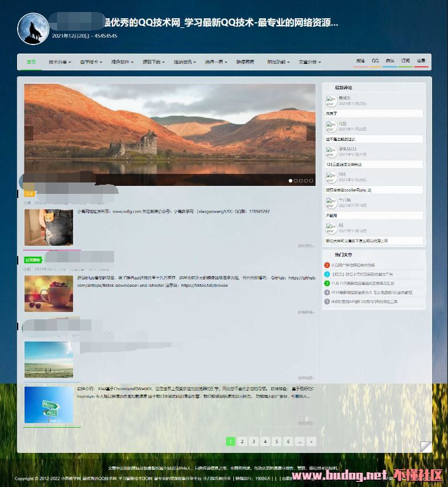Open the QQ link in the navbar
The width and height of the screenshot is (448, 487).
[x=375, y=60]
